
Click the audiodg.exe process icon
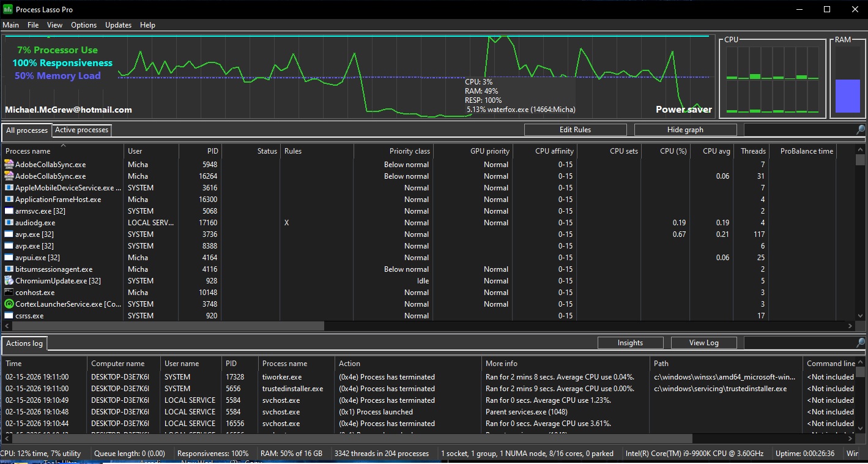9,223
